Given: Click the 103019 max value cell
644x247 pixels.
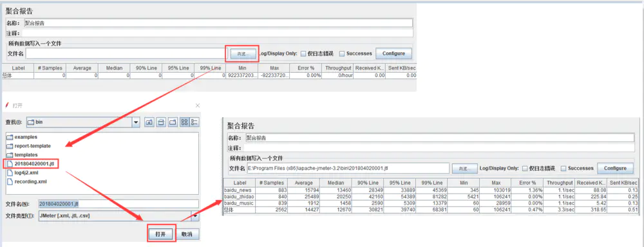Looking at the screenshot, I should [x=495, y=190].
